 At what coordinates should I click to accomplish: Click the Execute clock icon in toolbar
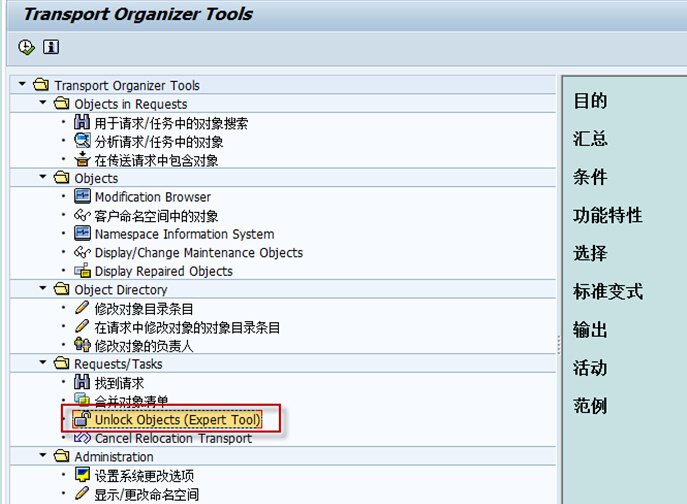pos(26,47)
